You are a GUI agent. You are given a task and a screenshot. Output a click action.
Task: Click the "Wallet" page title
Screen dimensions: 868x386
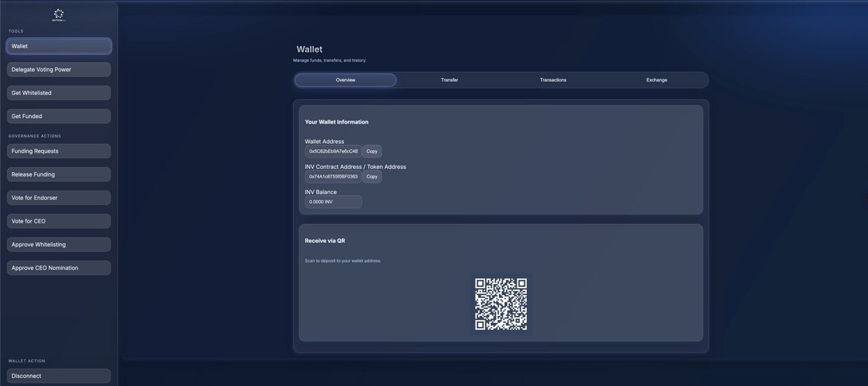(x=309, y=50)
